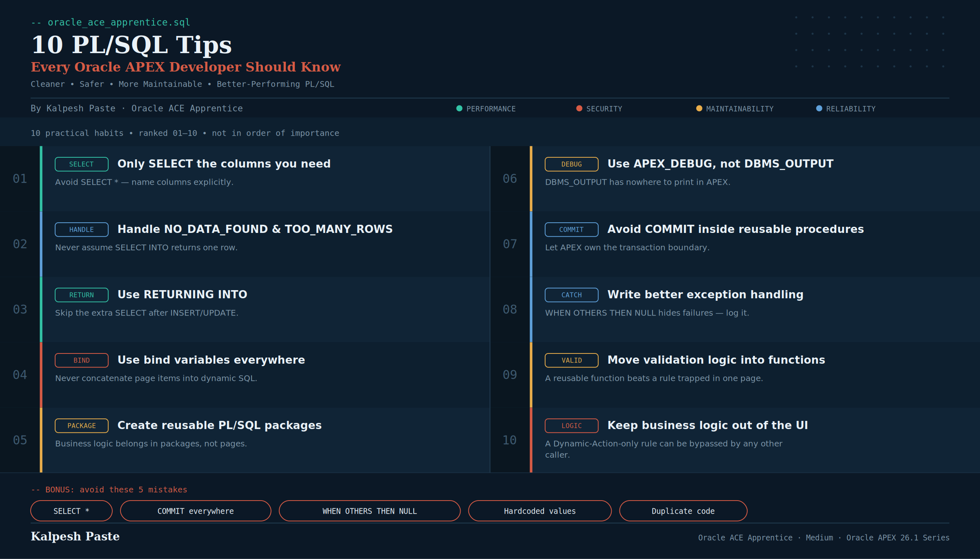
Task: Click 'Never assume SELECT INTO returns one row' text
Action: coord(146,248)
